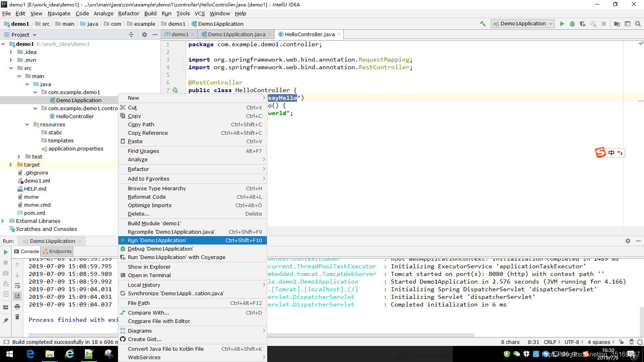644x362 pixels.
Task: Clear the console with the trash icon
Action: [x=17, y=317]
